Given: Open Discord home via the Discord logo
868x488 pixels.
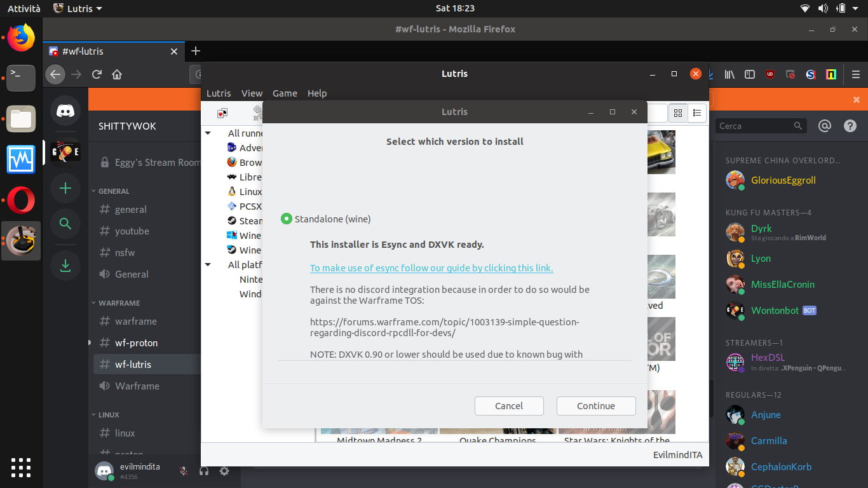Looking at the screenshot, I should (65, 111).
